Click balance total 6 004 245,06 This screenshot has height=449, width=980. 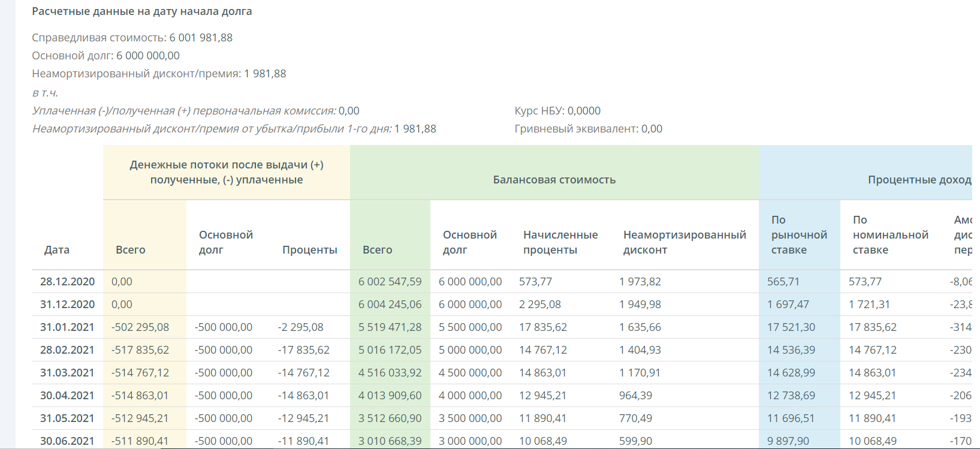(390, 305)
